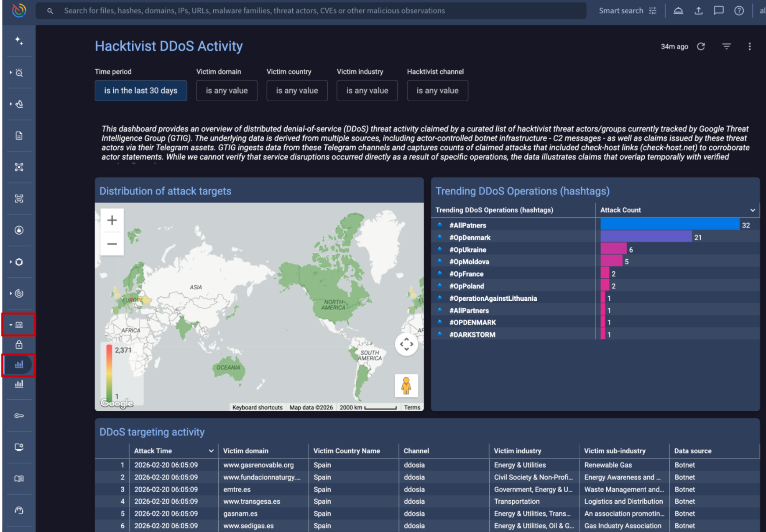Click the emtre.es victim domain cell
The width and height of the screenshot is (766, 532).
pyautogui.click(x=237, y=489)
